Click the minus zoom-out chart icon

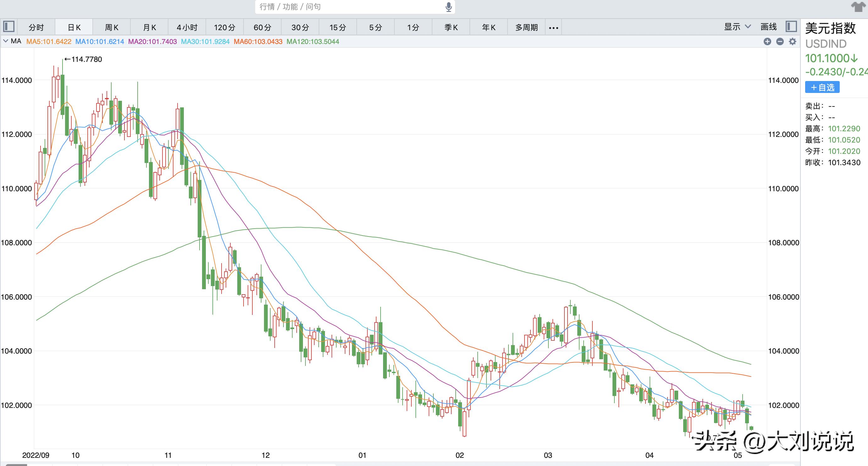(x=780, y=41)
